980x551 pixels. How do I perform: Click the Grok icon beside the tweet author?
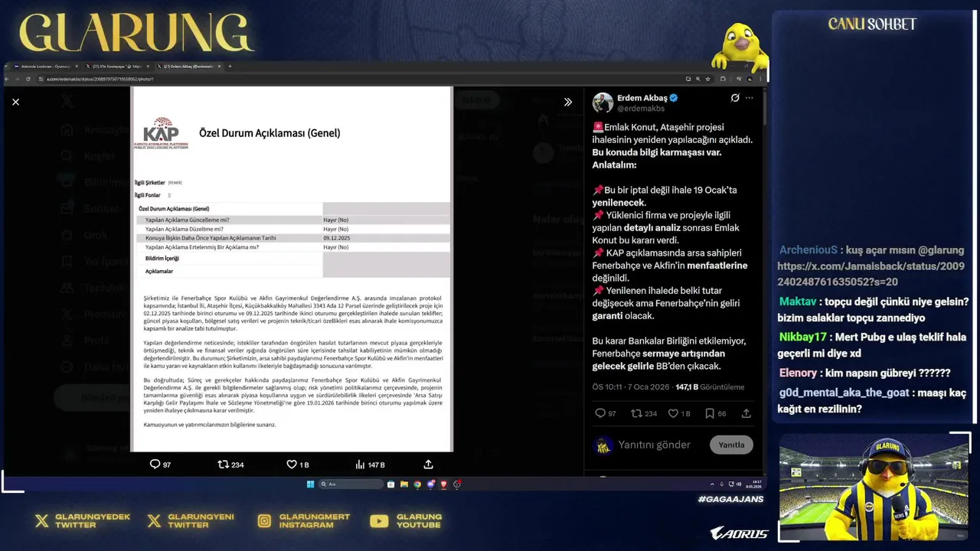[735, 98]
